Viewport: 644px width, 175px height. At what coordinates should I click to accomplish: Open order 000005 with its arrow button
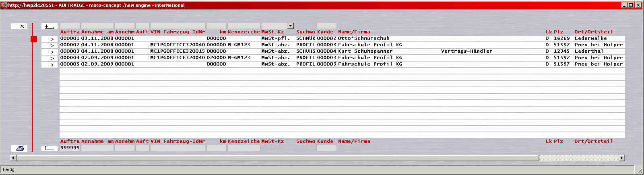50,65
